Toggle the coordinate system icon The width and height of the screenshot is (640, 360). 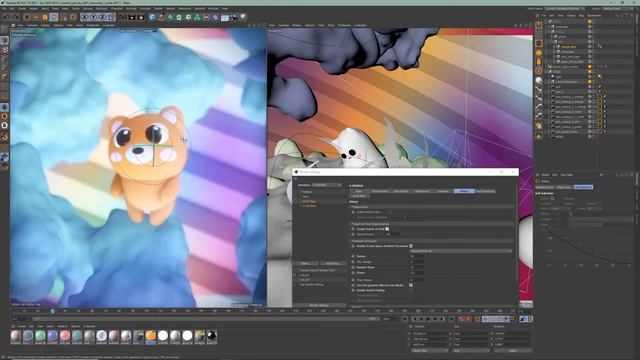point(111,17)
